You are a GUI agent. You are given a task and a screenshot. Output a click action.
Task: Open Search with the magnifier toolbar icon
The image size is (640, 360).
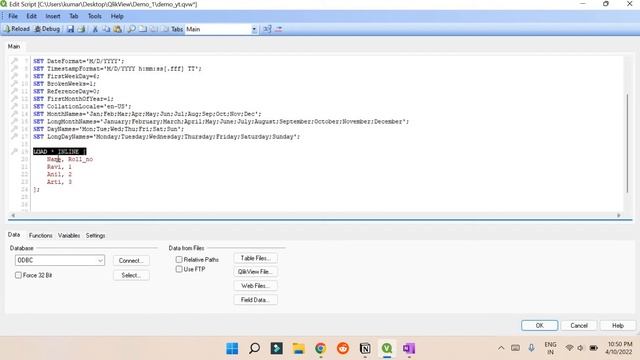(x=131, y=29)
